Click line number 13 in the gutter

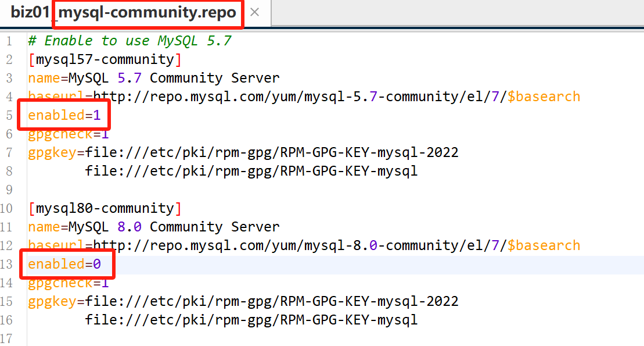point(6,264)
